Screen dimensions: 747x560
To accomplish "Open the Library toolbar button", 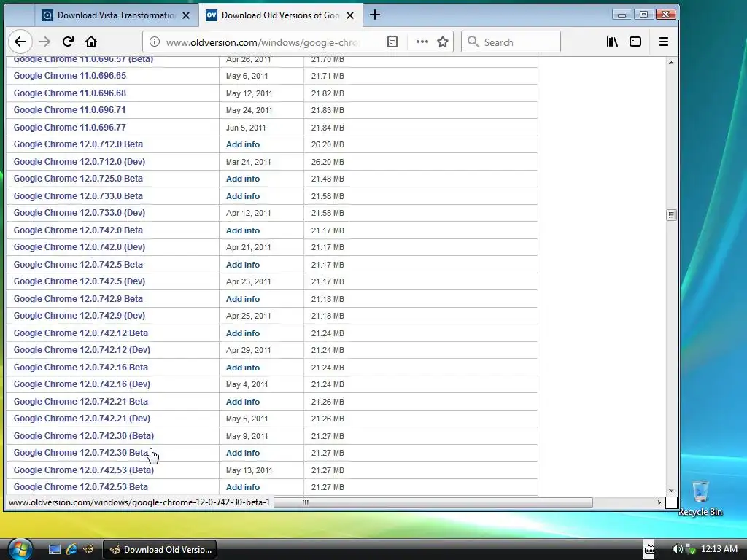I will coord(612,42).
